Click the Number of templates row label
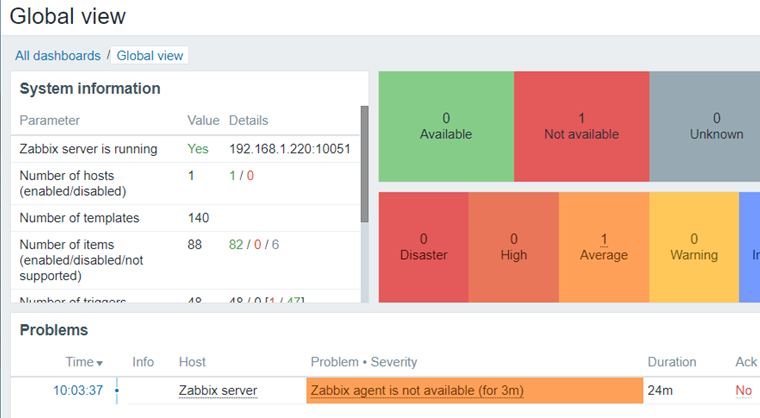760x418 pixels. point(79,218)
